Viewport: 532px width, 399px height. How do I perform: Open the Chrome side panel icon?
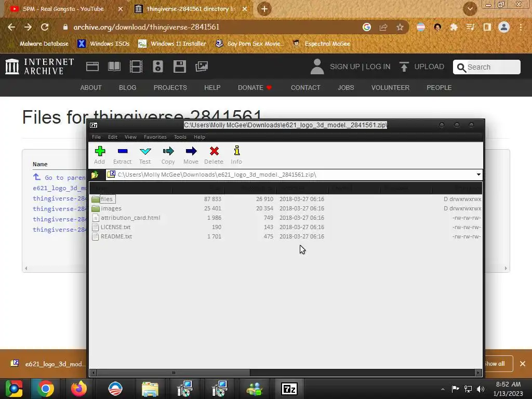487,27
